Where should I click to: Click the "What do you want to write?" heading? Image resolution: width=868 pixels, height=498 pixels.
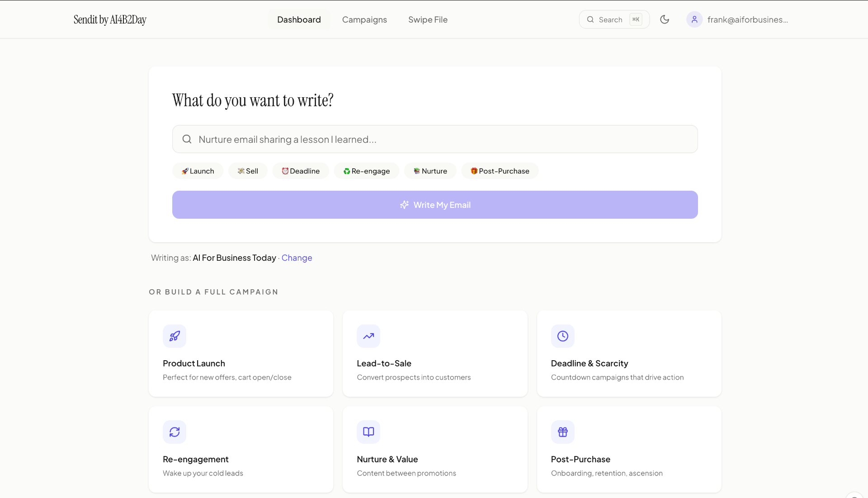pyautogui.click(x=253, y=100)
